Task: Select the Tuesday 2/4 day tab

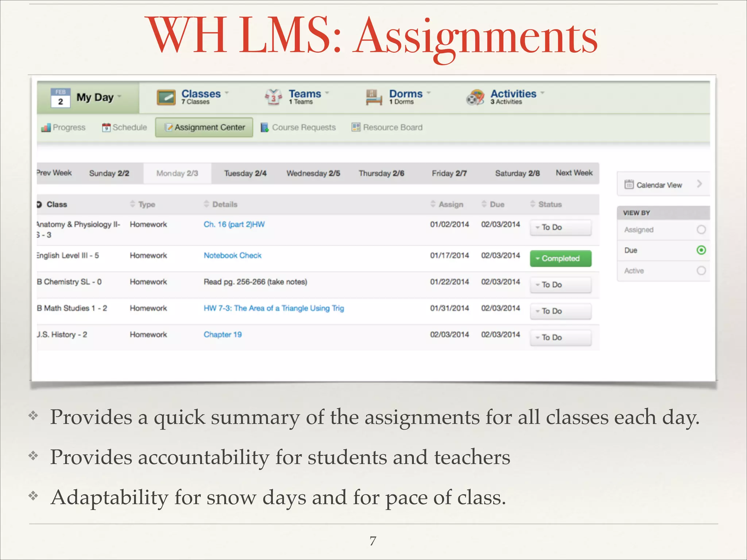Action: tap(245, 173)
